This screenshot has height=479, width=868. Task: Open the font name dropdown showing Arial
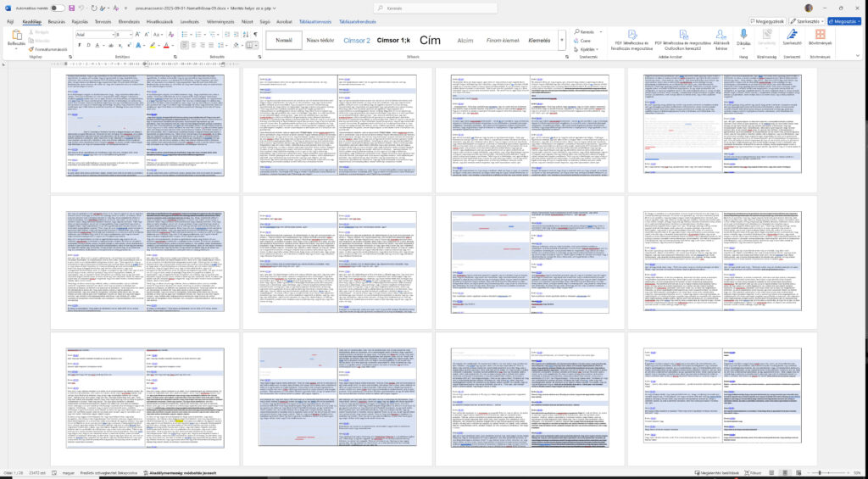click(x=93, y=35)
